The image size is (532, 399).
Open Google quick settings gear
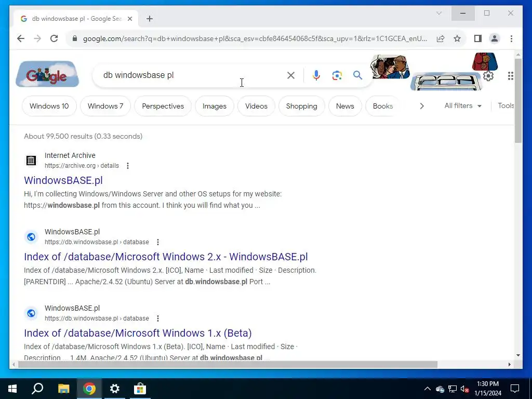pos(488,76)
